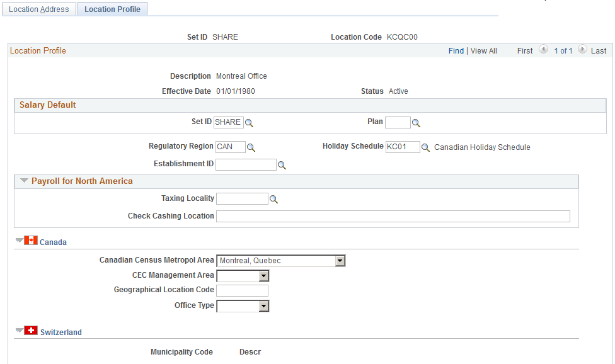Click 'Canadian Holiday Schedule' description text

482,147
